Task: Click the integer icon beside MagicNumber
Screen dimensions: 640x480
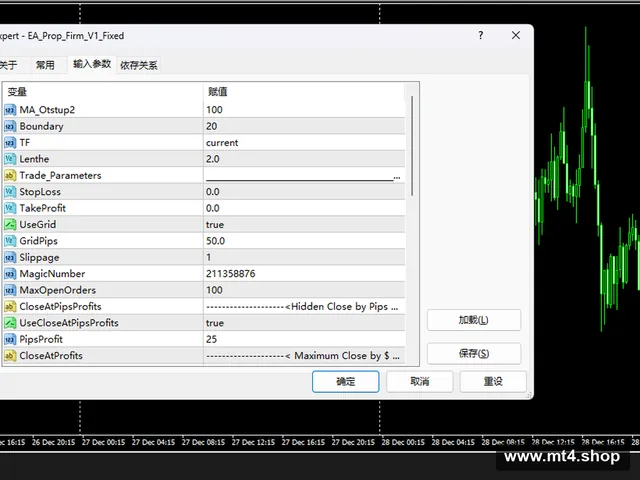Action: [10, 274]
